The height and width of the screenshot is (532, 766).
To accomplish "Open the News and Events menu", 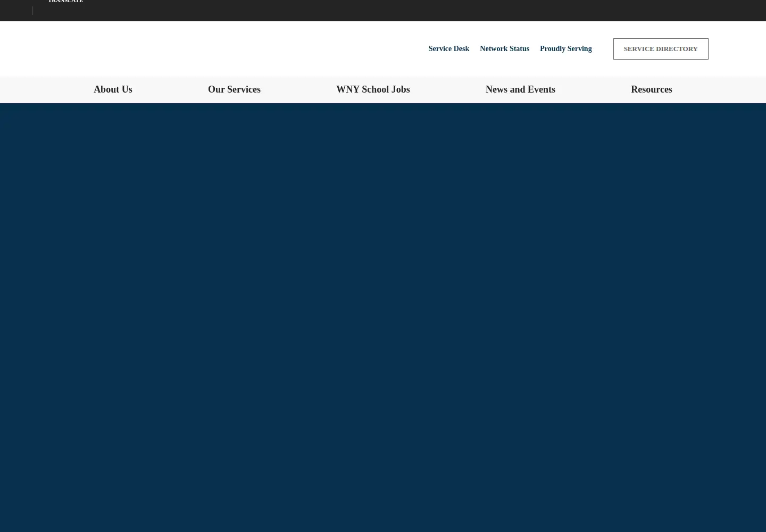I will coord(520,89).
